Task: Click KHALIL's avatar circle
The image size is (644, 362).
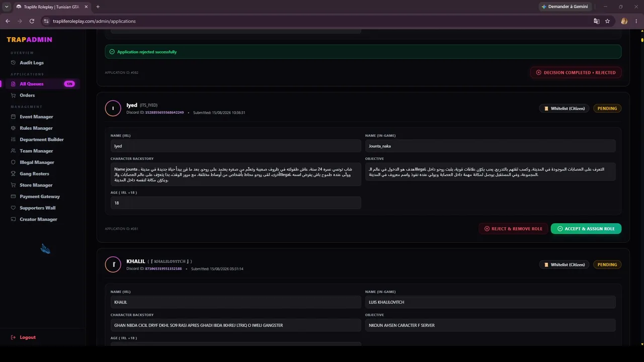Action: 113,264
